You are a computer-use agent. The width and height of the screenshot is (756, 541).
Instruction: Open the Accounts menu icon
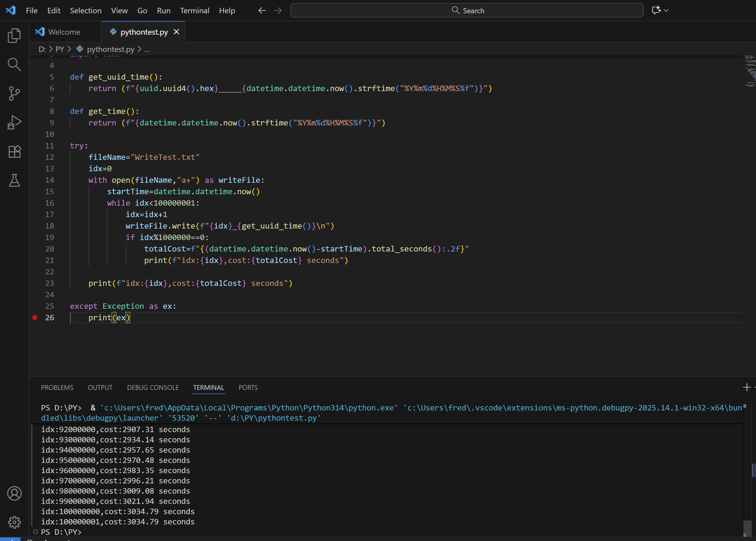[x=14, y=493]
